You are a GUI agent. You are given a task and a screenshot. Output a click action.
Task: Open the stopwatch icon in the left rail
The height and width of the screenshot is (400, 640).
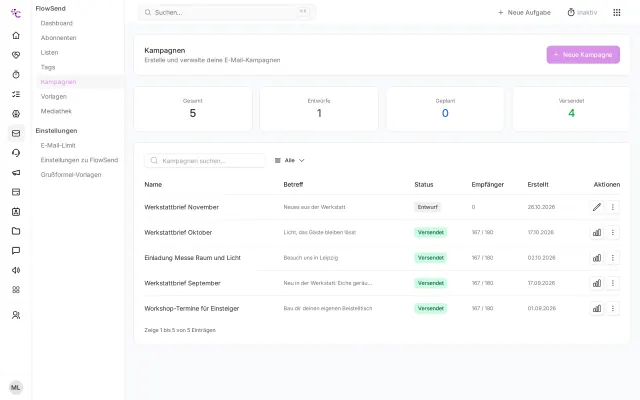pos(16,75)
